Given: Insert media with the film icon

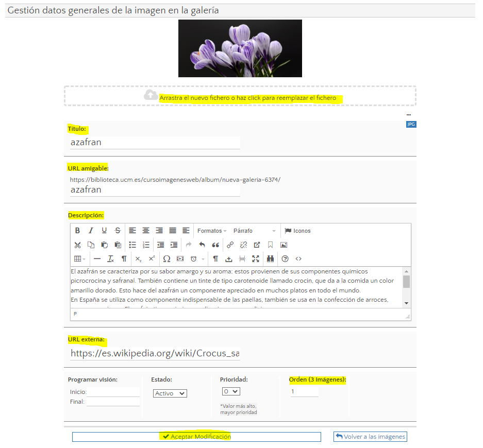Looking at the screenshot, I should [180, 259].
